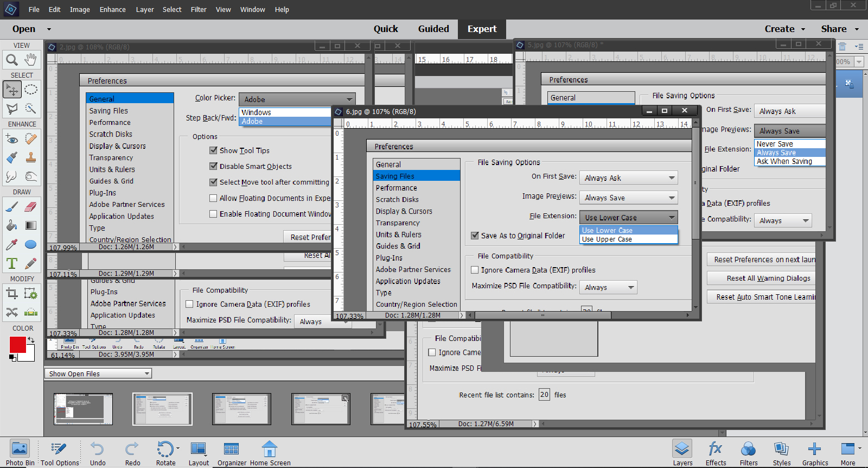Open the Filter menu
Viewport: 868px width, 468px height.
pyautogui.click(x=199, y=10)
